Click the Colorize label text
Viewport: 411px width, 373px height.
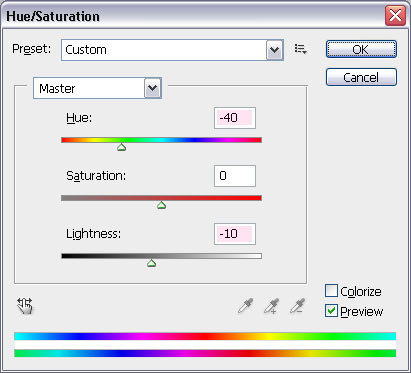[361, 291]
